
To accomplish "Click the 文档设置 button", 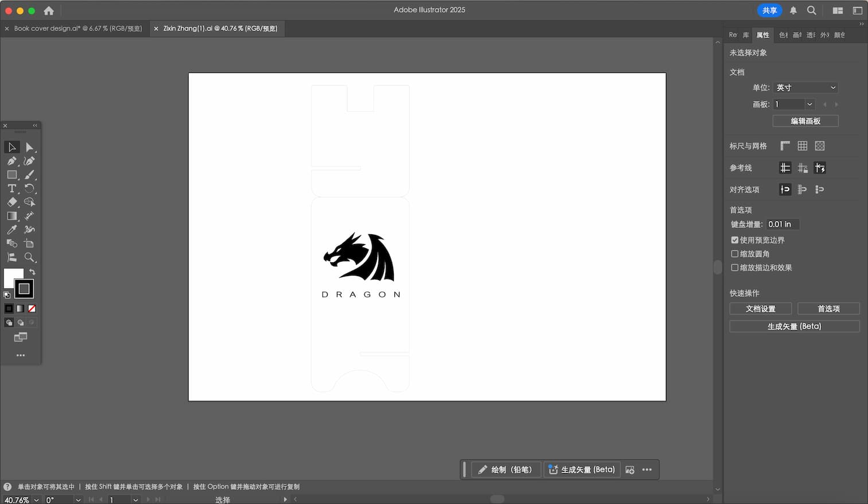I will (760, 309).
